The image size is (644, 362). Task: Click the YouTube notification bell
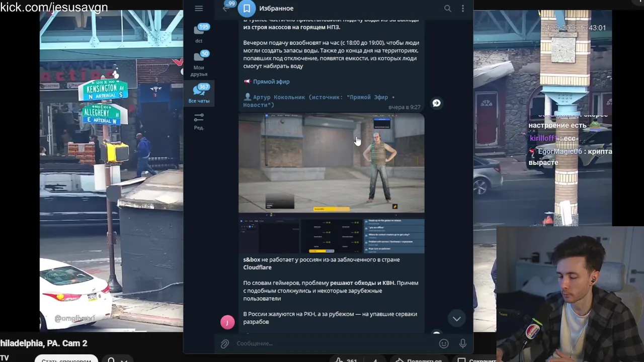point(111,360)
